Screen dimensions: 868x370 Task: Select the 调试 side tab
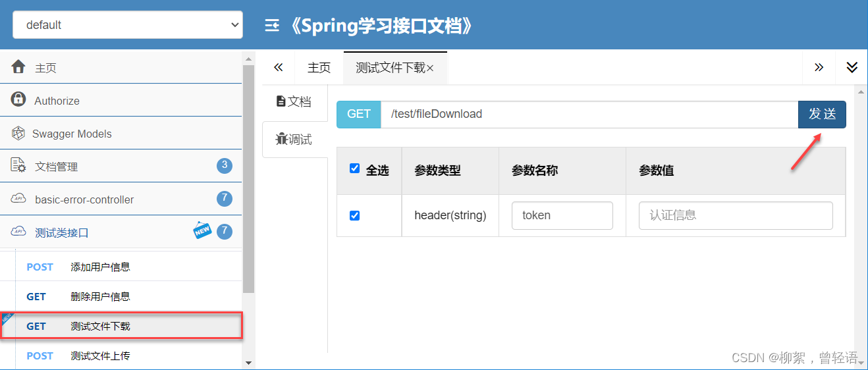pyautogui.click(x=294, y=139)
